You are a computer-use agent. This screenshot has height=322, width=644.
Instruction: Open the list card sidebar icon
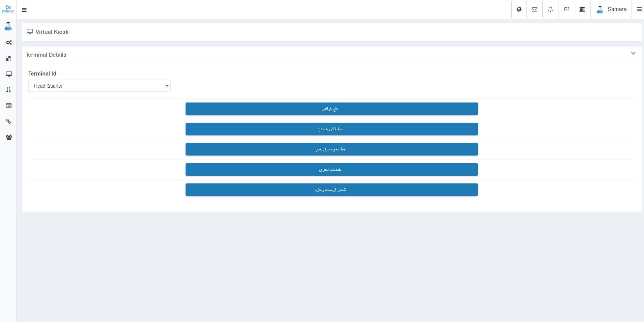(9, 106)
